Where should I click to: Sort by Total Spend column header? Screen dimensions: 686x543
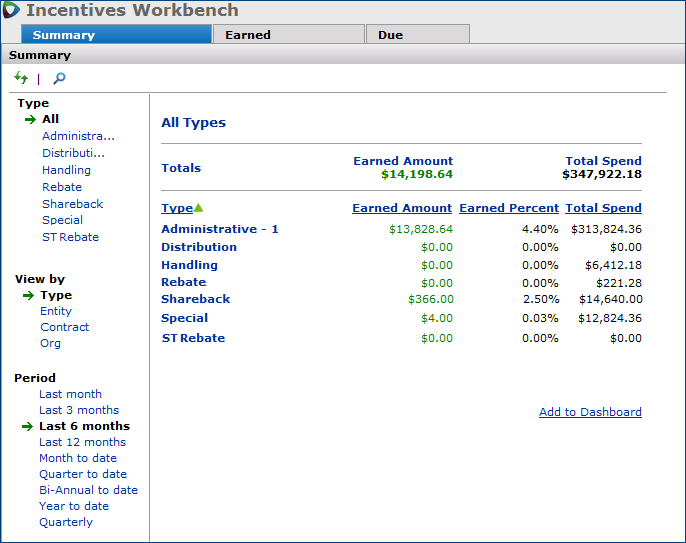[x=603, y=208]
